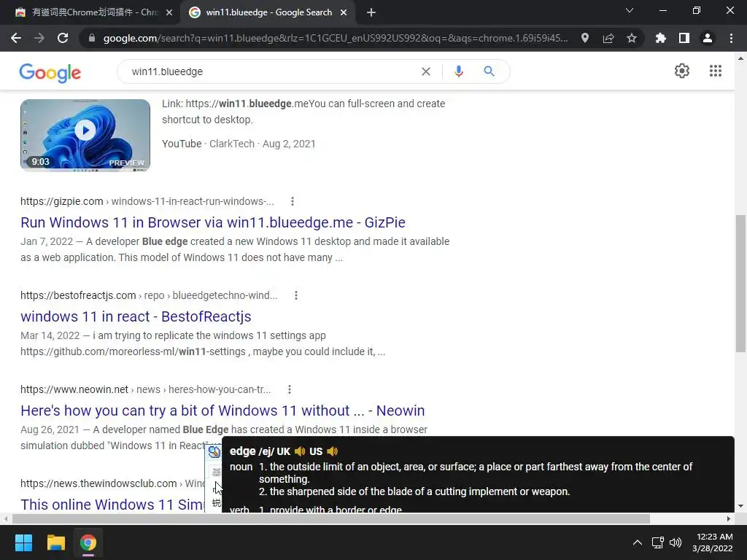
Task: Click the https://bestofreactjs.com breadcrumb text
Action: coord(78,295)
